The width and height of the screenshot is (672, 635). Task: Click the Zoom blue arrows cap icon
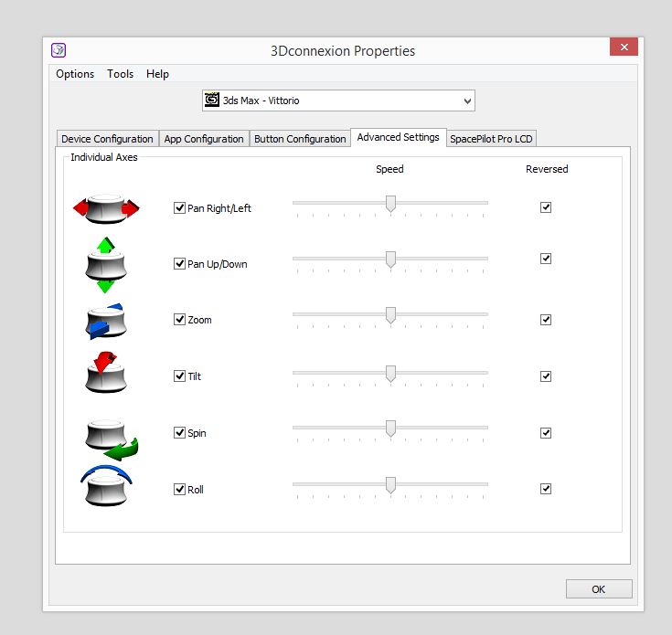[105, 321]
